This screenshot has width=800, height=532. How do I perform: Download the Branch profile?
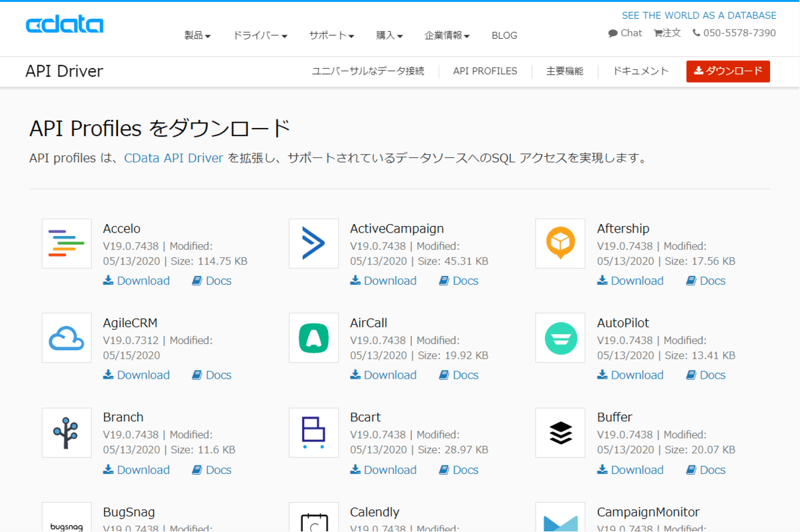click(x=137, y=470)
